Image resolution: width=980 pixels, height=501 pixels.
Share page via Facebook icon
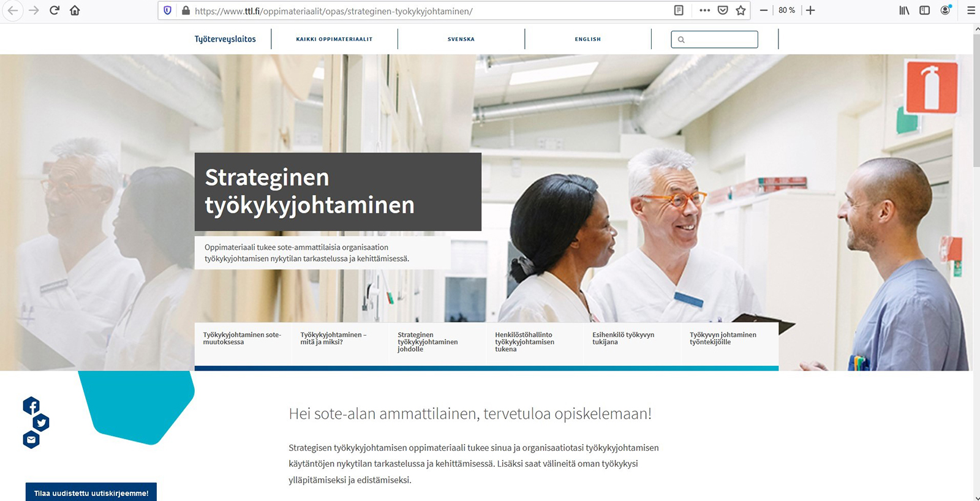tap(31, 405)
